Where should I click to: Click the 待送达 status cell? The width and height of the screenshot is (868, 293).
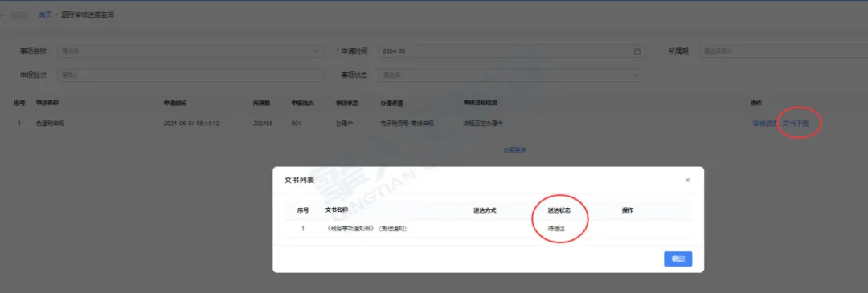click(556, 228)
